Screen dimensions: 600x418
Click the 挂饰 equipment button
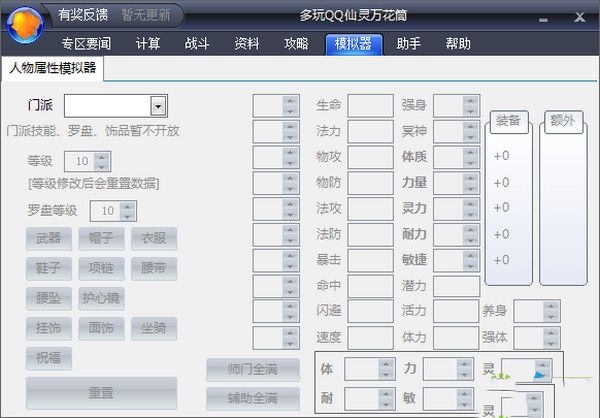pos(49,328)
